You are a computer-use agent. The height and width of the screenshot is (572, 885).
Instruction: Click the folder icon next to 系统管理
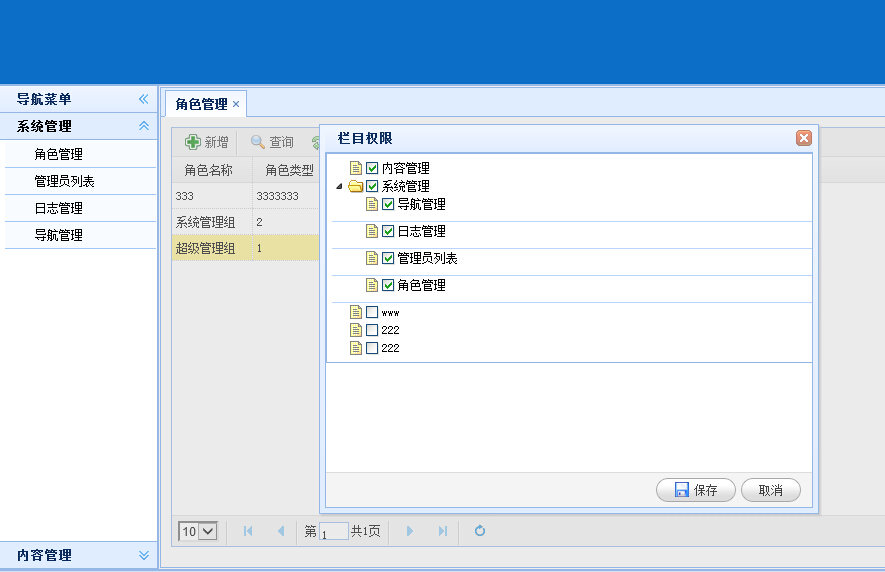[356, 186]
